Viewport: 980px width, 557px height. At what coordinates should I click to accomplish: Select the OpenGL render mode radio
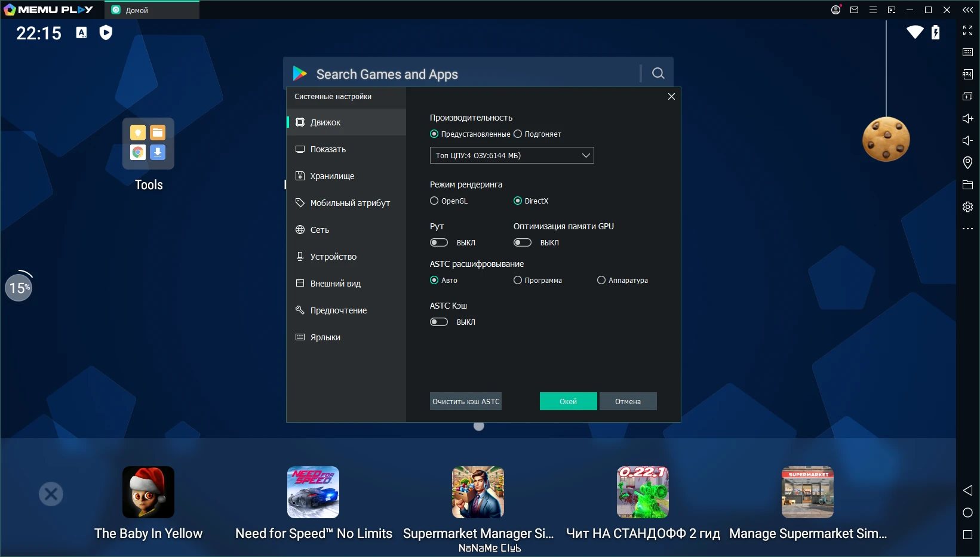434,201
